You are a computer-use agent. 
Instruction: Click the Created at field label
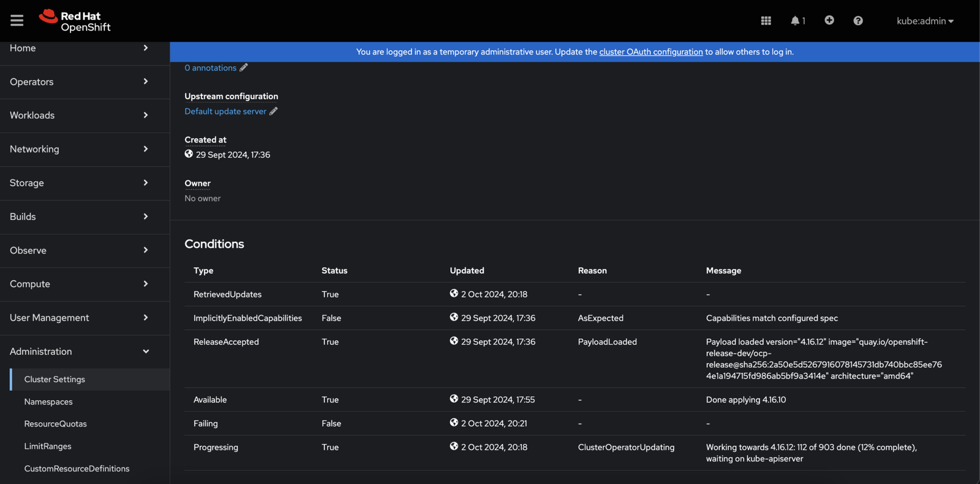coord(205,140)
